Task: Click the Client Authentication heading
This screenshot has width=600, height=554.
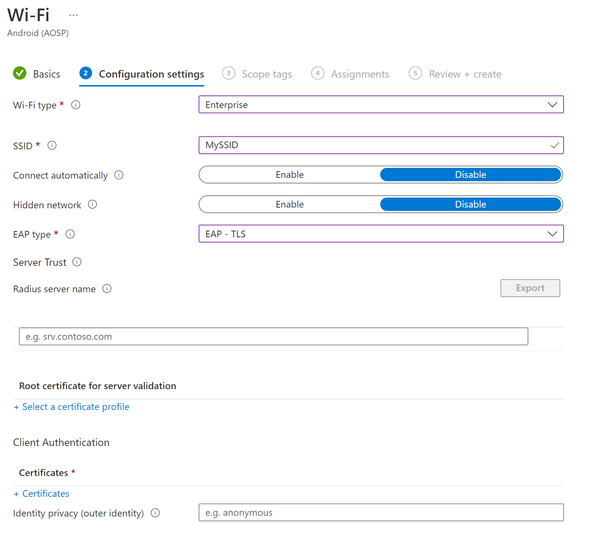Action: tap(61, 442)
